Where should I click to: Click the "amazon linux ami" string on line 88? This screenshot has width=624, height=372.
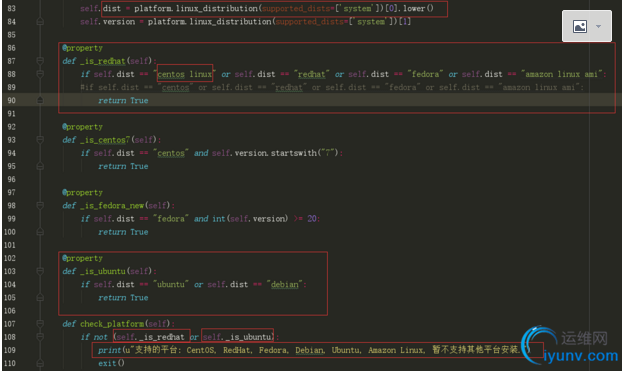[562, 74]
